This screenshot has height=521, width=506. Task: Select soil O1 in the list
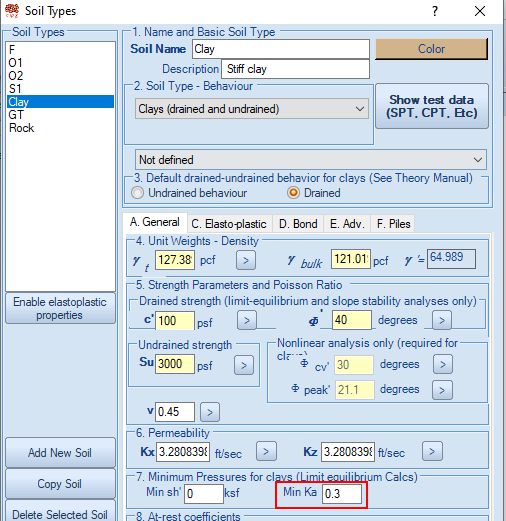[60, 63]
